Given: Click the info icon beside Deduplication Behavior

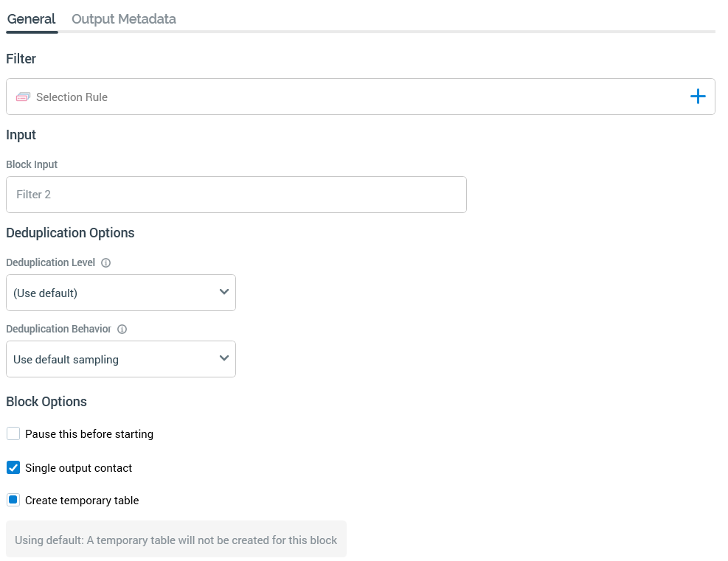Looking at the screenshot, I should tap(122, 330).
